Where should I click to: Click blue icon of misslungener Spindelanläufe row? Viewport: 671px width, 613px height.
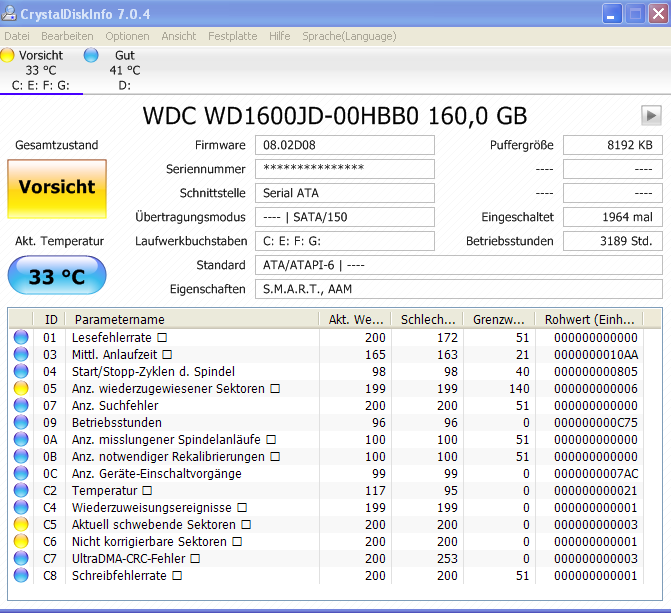point(21,440)
